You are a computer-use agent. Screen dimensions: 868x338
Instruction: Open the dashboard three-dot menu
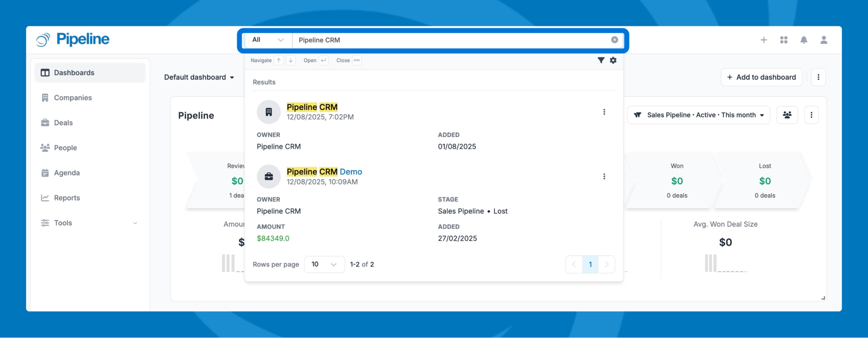tap(818, 77)
